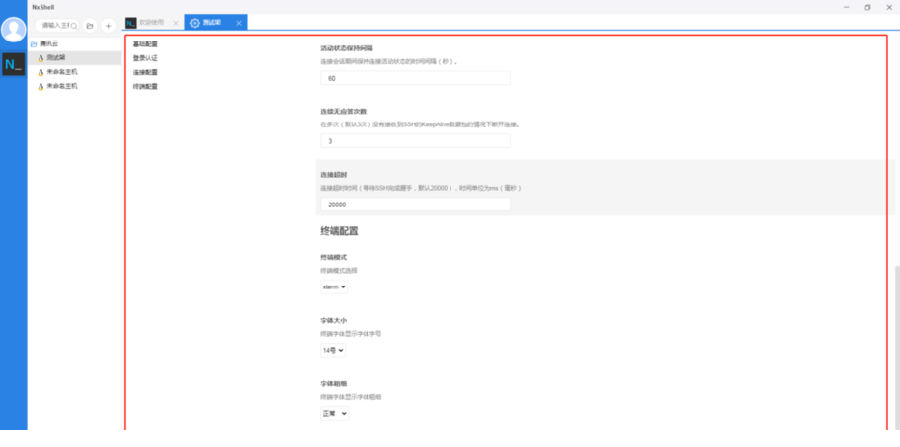Go to 终端配置 section in the navigation
The height and width of the screenshot is (447, 900).
pyautogui.click(x=145, y=86)
